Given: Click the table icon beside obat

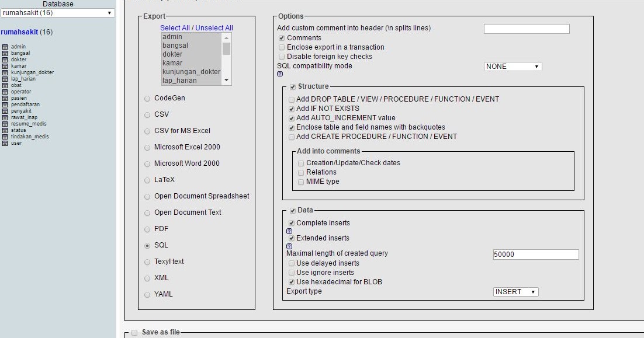Looking at the screenshot, I should pos(5,85).
